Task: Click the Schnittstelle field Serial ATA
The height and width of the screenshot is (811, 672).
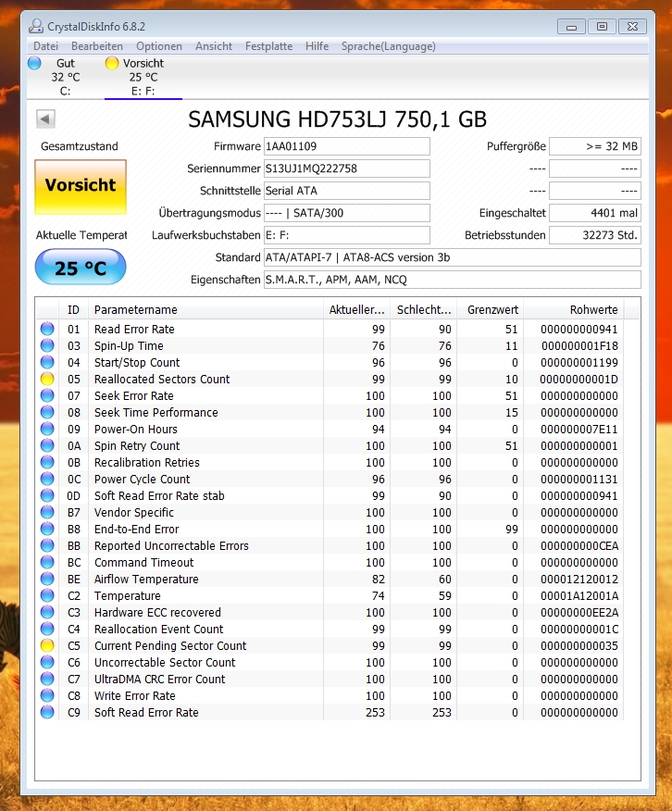Action: click(x=346, y=191)
